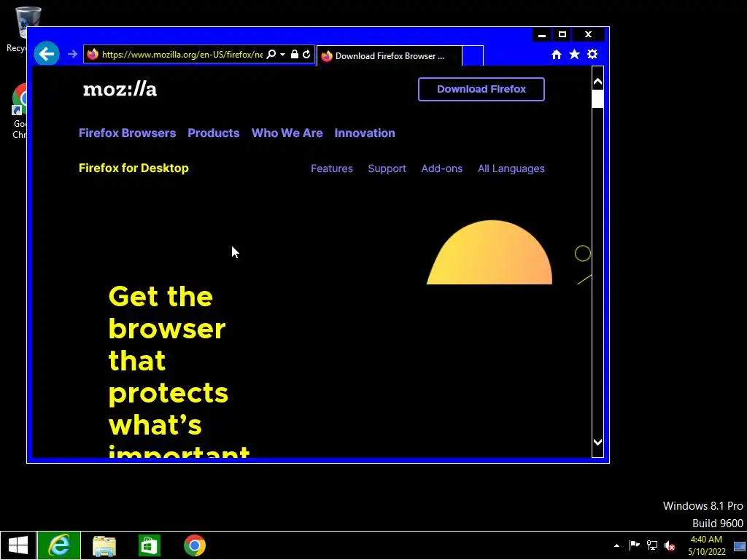Go back with the IE back arrow
Viewport: 747px width, 560px height.
(x=47, y=54)
